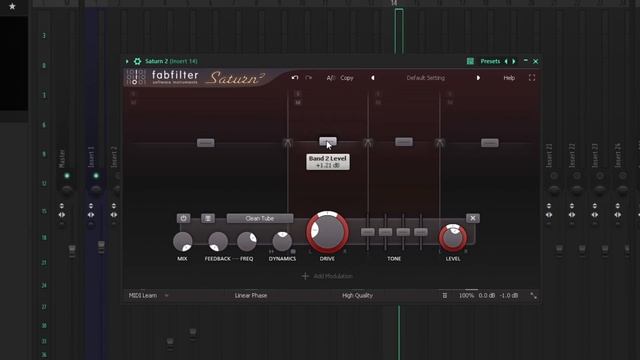Open plugin window menu arrow beside gear
This screenshot has height=360, width=640.
click(x=127, y=61)
